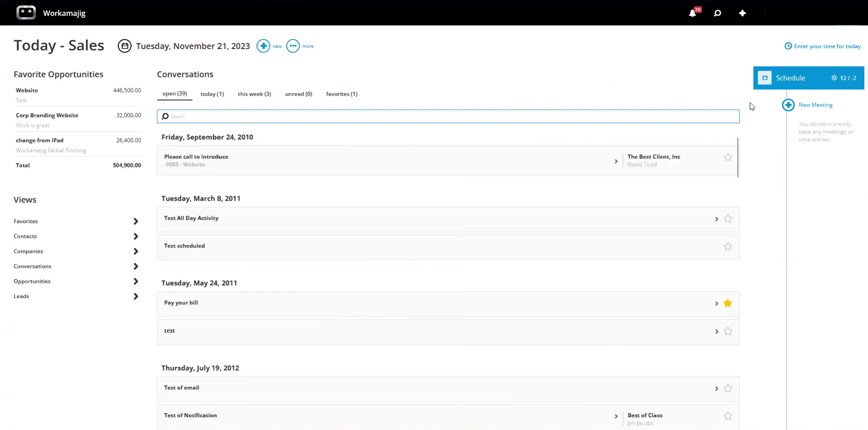The image size is (868, 430).
Task: Click the circled ellipsis 'more' icon
Action: pos(293,46)
